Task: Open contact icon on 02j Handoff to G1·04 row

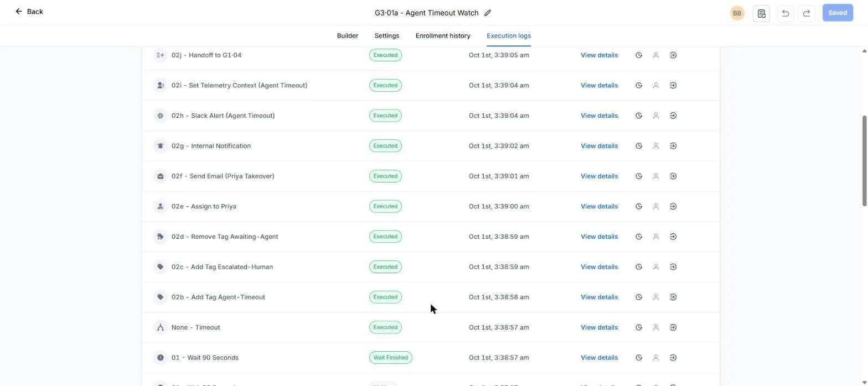Action: pos(656,55)
